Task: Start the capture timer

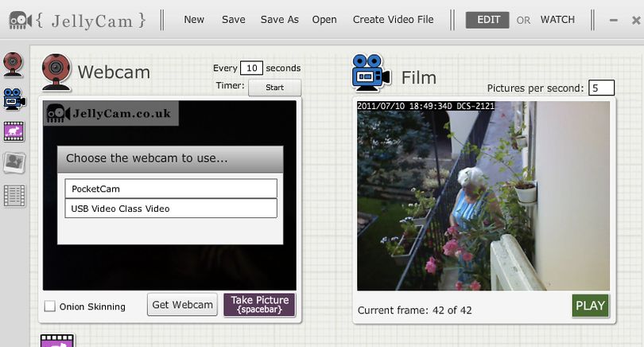Action: (x=275, y=88)
